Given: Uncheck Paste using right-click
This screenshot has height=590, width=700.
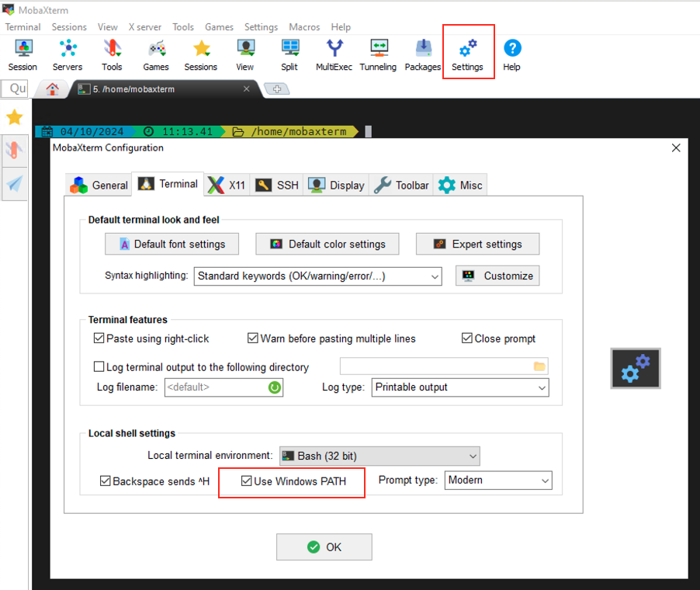Looking at the screenshot, I should tap(99, 338).
